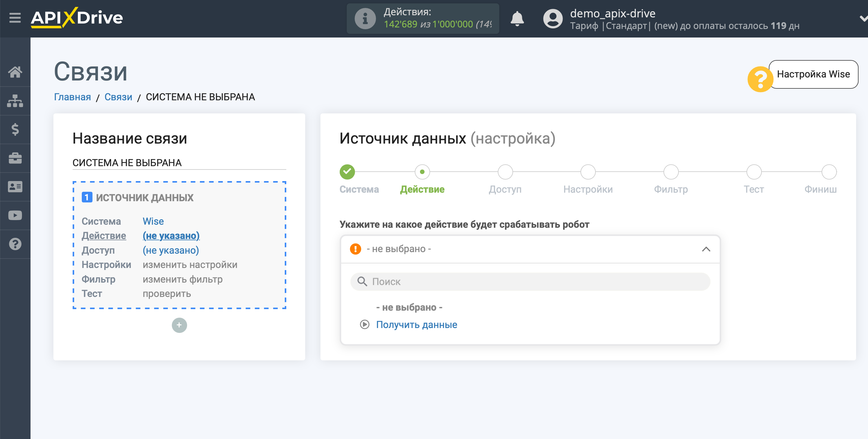Open the info icon next to Действия
Image resolution: width=868 pixels, height=439 pixels.
click(x=365, y=19)
